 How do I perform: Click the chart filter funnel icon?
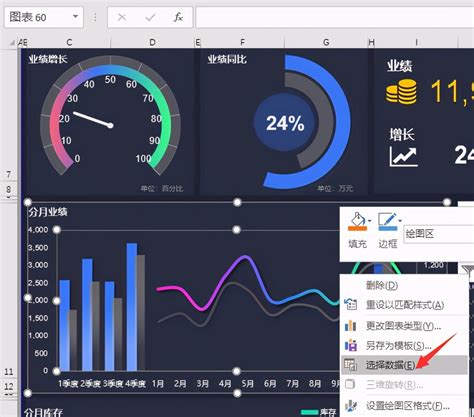(468, 271)
